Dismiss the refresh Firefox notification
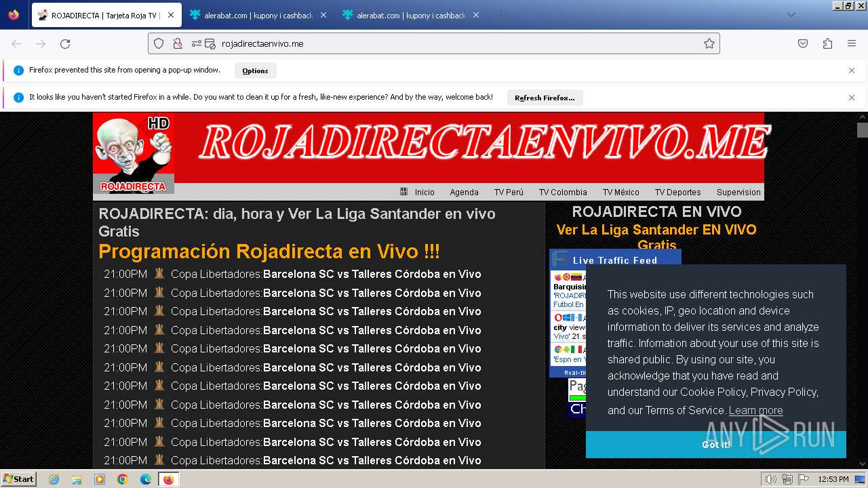Image resolution: width=868 pixels, height=488 pixels. pos(852,98)
